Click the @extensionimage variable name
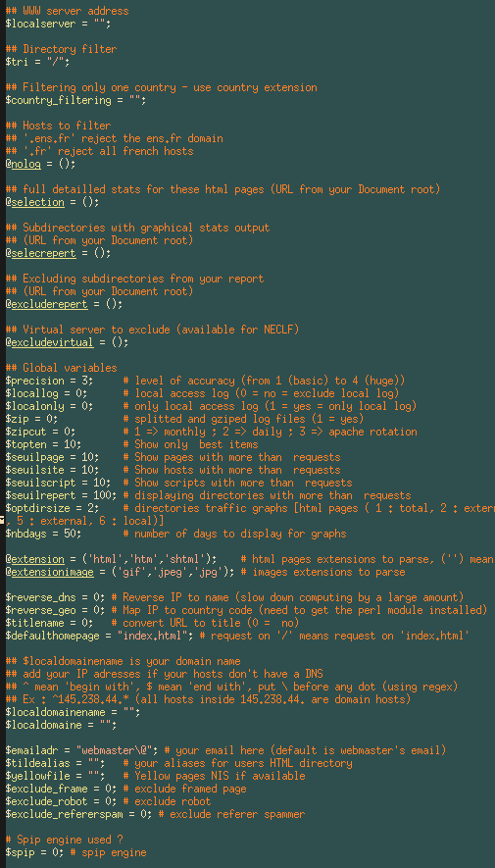This screenshot has width=495, height=868. (x=50, y=571)
